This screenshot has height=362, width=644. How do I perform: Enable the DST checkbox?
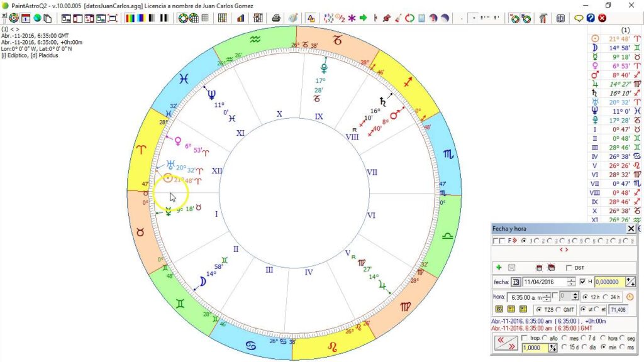point(569,268)
